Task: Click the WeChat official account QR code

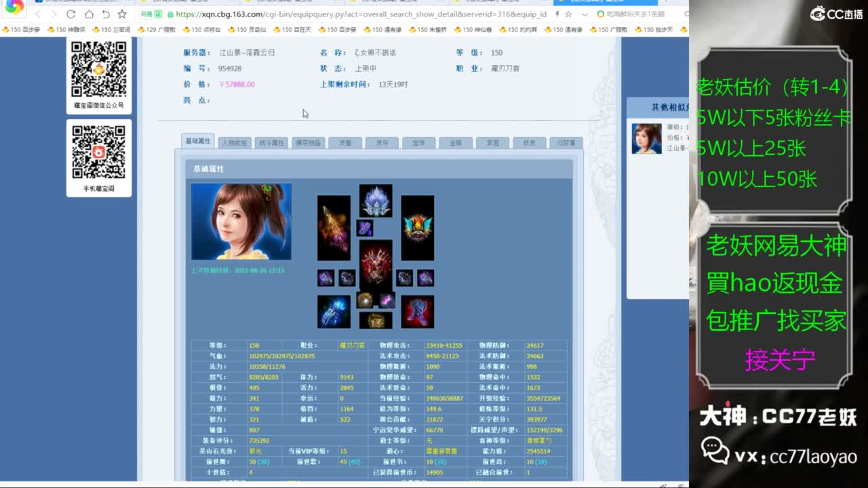Action: pyautogui.click(x=99, y=69)
